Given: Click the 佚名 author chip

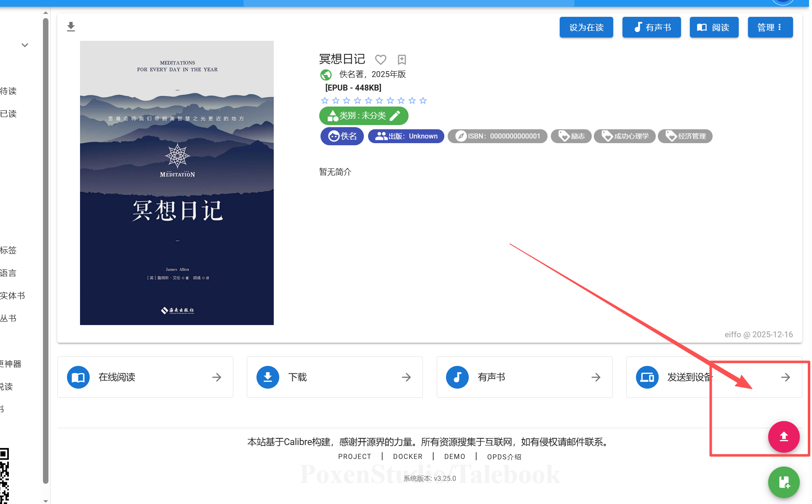Looking at the screenshot, I should coord(342,136).
